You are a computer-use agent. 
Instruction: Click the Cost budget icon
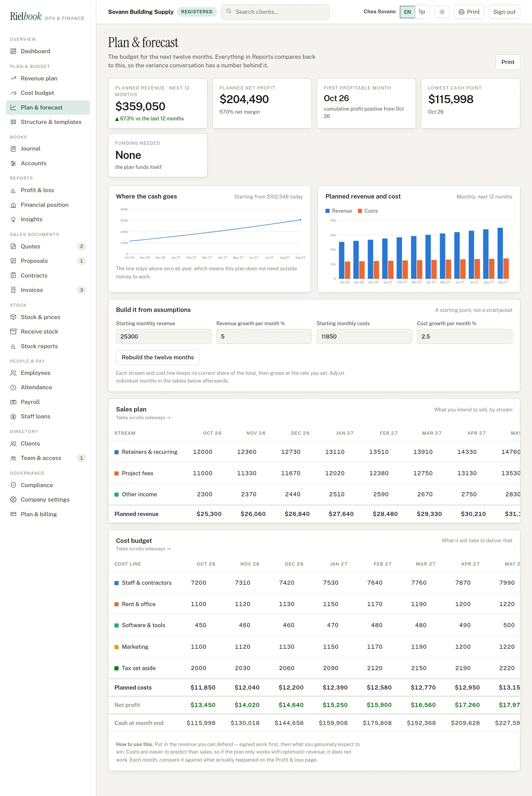coord(13,93)
